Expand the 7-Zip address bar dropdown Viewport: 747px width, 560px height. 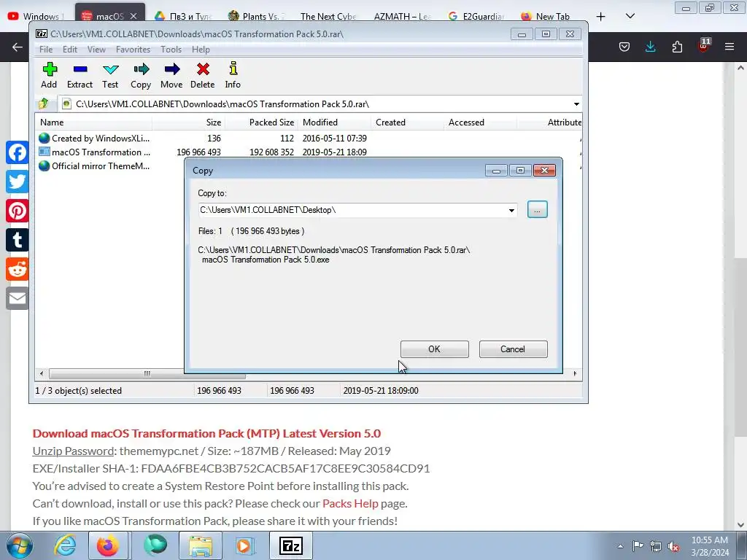click(576, 104)
